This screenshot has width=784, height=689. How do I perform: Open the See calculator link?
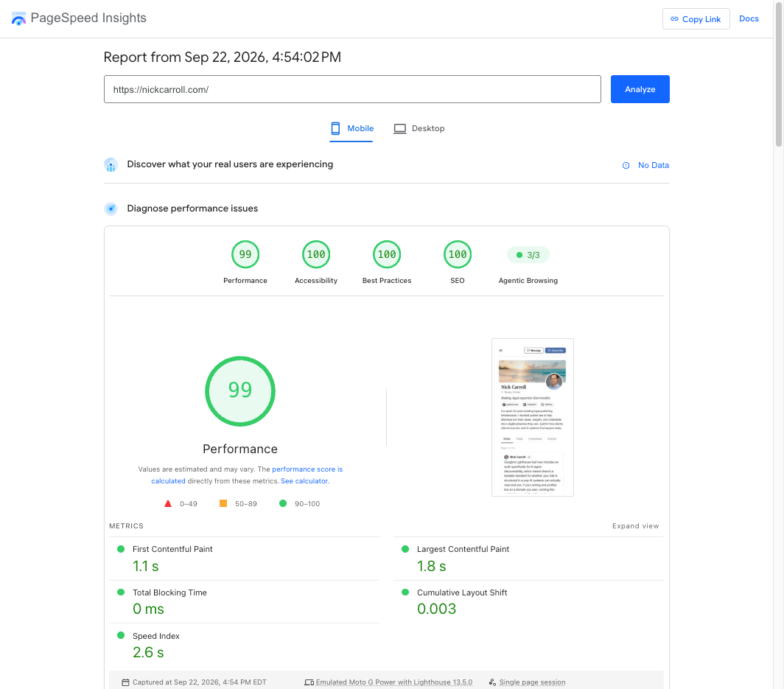click(x=304, y=481)
